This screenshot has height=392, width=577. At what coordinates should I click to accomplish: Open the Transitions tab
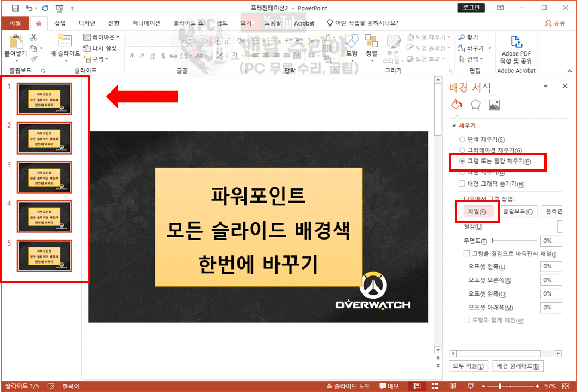click(x=114, y=23)
